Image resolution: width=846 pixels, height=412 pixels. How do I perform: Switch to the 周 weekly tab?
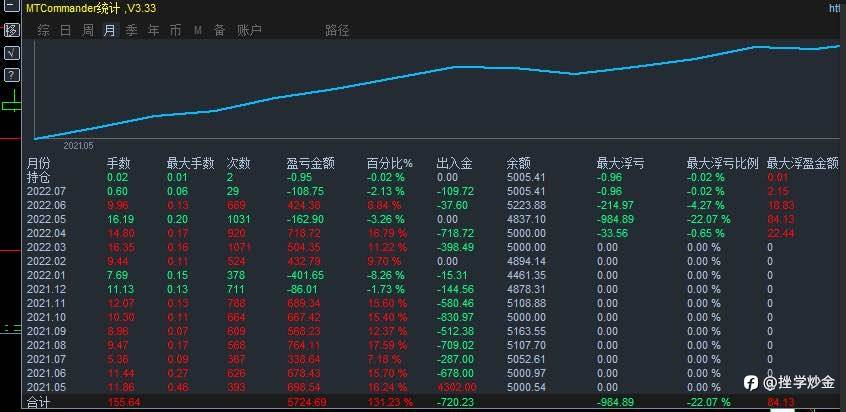pos(87,30)
